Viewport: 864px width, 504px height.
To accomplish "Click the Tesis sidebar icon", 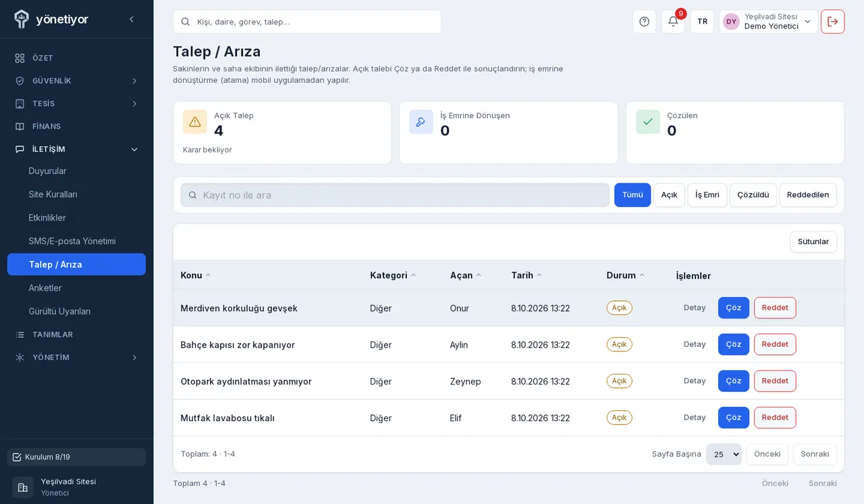I will (20, 104).
